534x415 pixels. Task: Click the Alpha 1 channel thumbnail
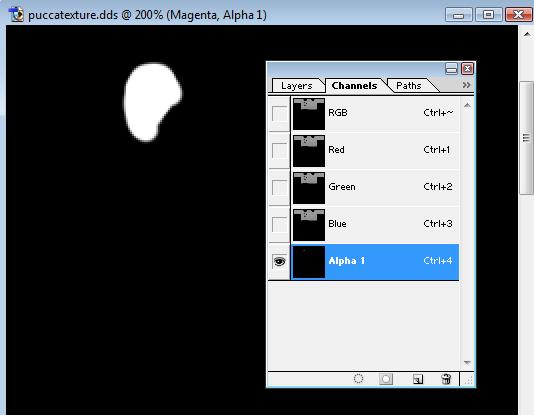tap(309, 262)
